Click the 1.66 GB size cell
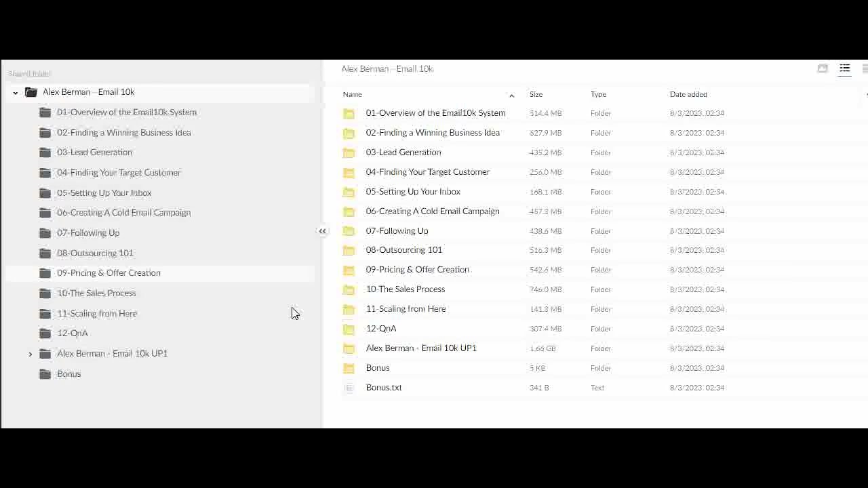The height and width of the screenshot is (488, 868). coord(542,349)
